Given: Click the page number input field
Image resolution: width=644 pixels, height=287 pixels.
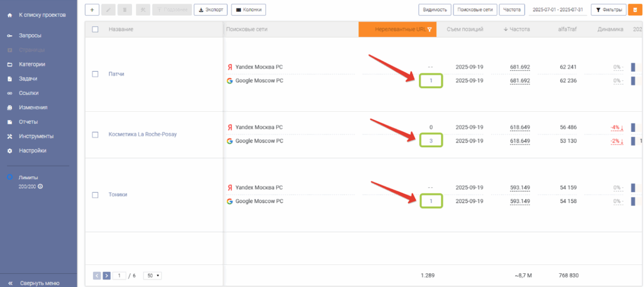Looking at the screenshot, I should (x=119, y=275).
